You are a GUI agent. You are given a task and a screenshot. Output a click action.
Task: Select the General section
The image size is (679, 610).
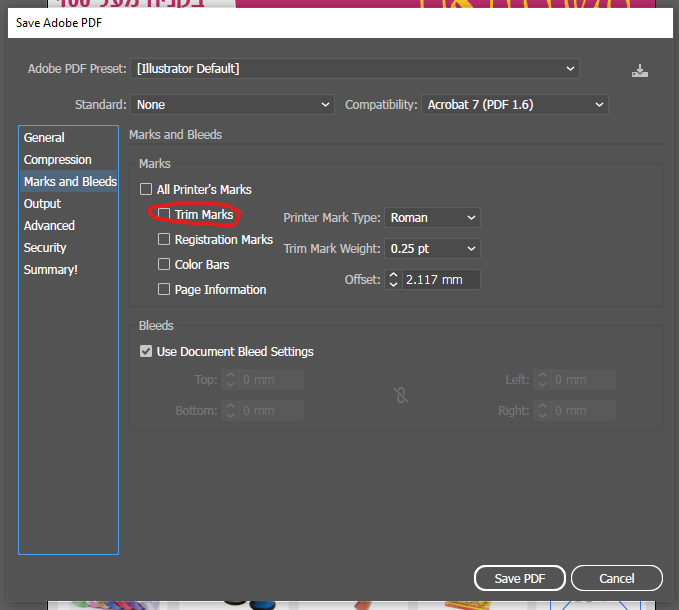(68, 137)
